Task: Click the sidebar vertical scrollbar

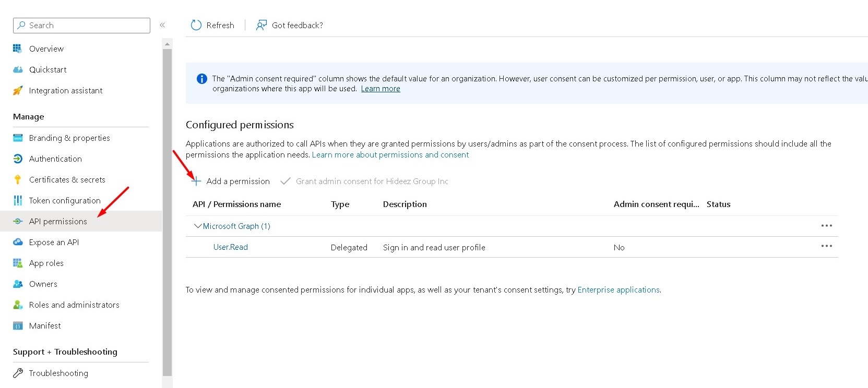Action: point(167,209)
